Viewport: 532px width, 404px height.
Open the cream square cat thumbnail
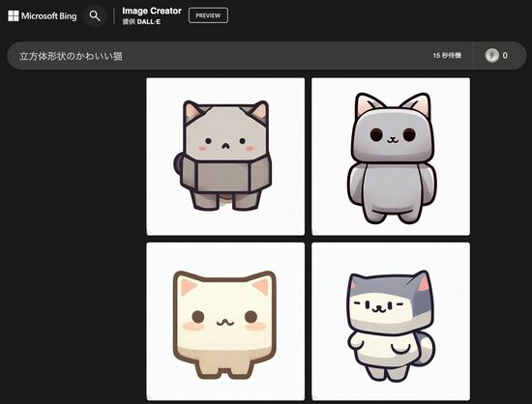[x=225, y=321]
